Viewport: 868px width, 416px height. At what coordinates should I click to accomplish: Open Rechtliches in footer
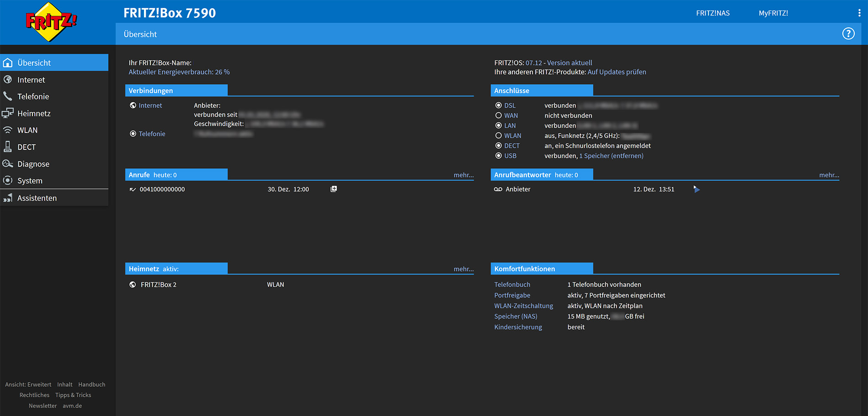coord(34,395)
